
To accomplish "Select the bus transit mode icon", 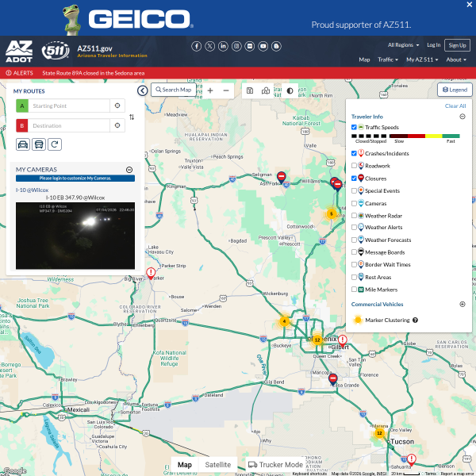I will click(39, 144).
